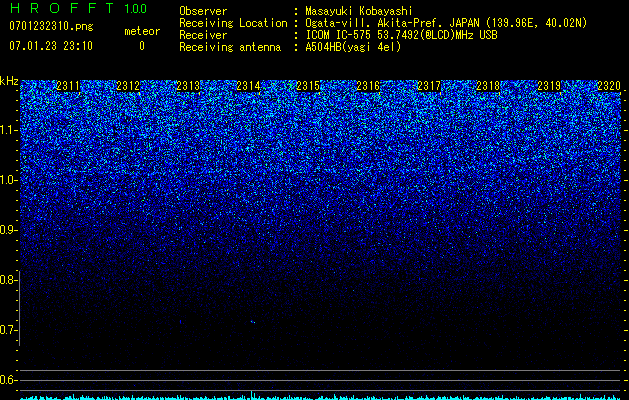
Task: Click the 2312 time marker
Action: coord(128,85)
